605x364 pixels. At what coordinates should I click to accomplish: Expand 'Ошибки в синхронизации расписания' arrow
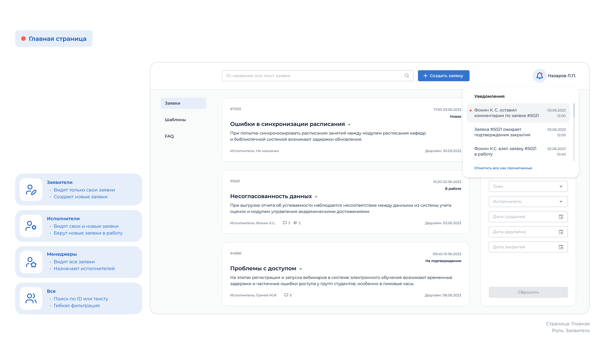(x=349, y=125)
